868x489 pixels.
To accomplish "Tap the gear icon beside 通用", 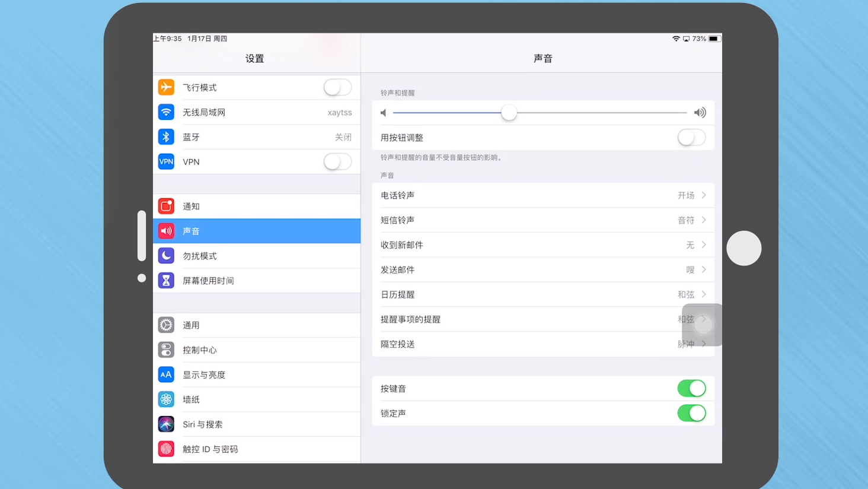I will point(166,325).
